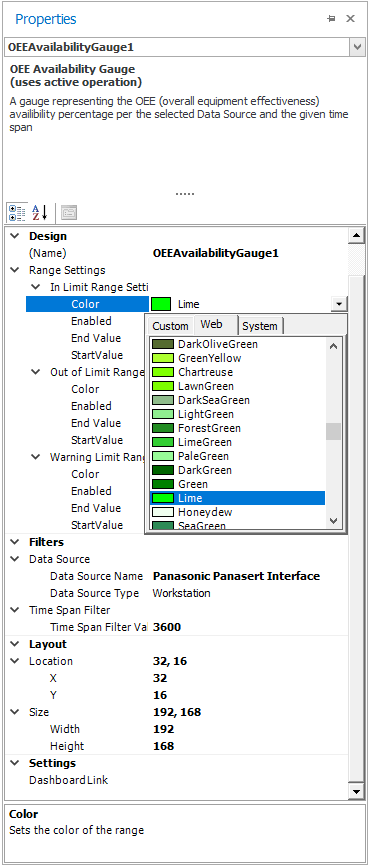This screenshot has height=865, width=371.
Task: Click current Lime color swatch preview
Action: (x=161, y=304)
